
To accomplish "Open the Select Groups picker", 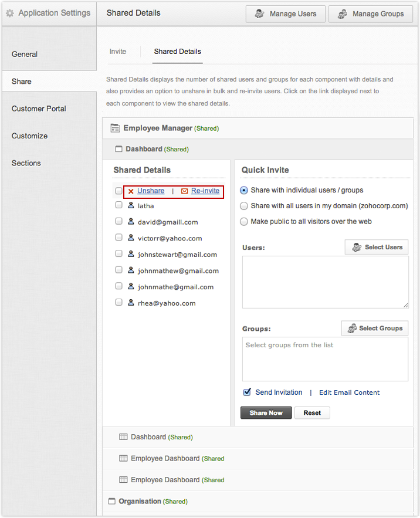I will (375, 328).
